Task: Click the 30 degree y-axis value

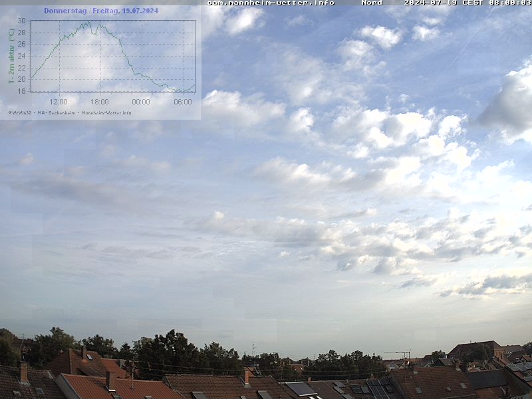Action: tap(21, 21)
